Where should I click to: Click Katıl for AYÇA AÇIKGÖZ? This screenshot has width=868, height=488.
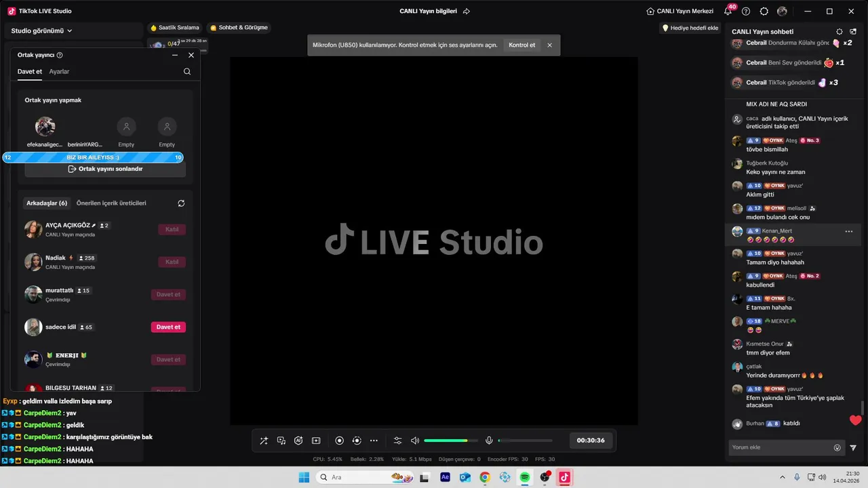[172, 230]
